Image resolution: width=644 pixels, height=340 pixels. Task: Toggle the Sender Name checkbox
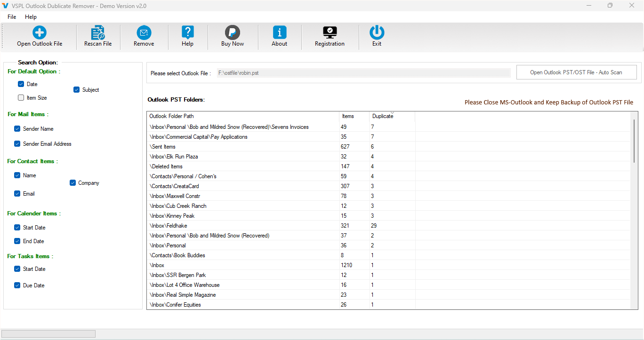tap(17, 129)
